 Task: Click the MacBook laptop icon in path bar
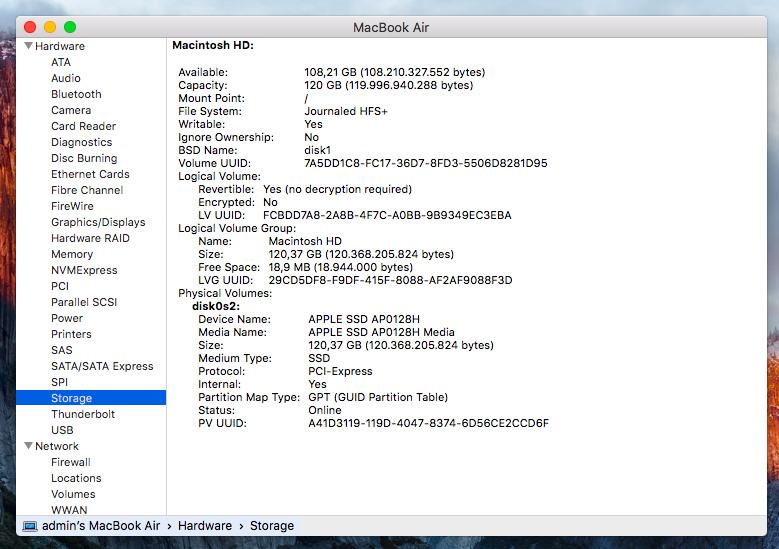click(30, 526)
